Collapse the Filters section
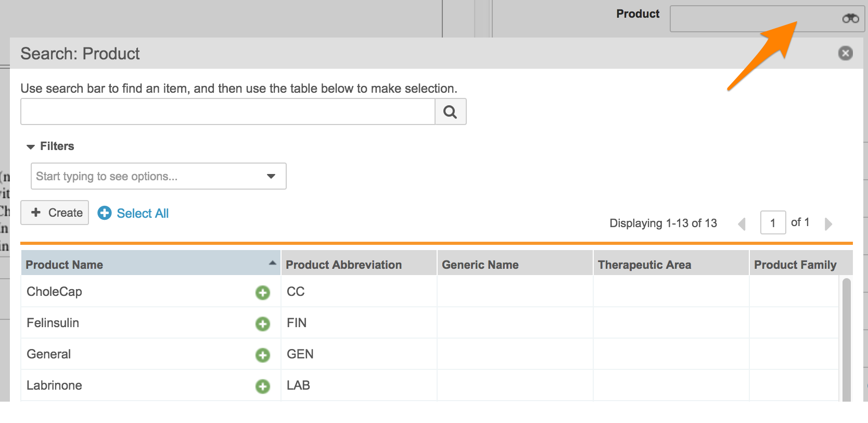Viewport: 868px width, 423px height. tap(31, 147)
